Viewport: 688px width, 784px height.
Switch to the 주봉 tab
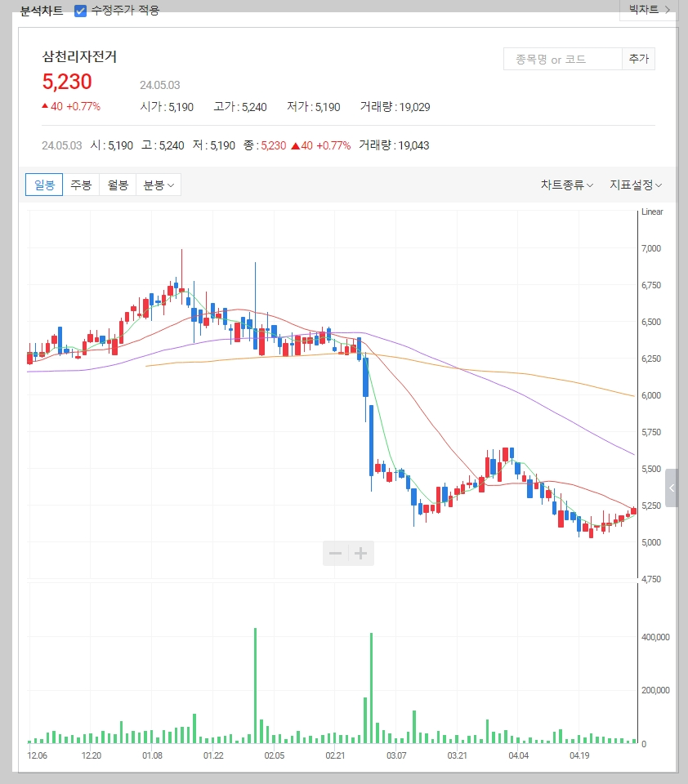[81, 185]
